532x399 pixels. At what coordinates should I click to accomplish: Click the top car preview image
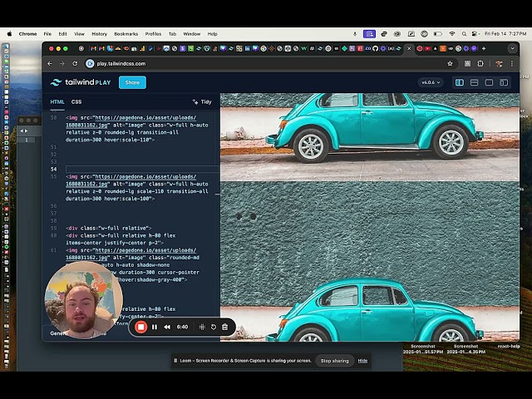click(x=370, y=137)
